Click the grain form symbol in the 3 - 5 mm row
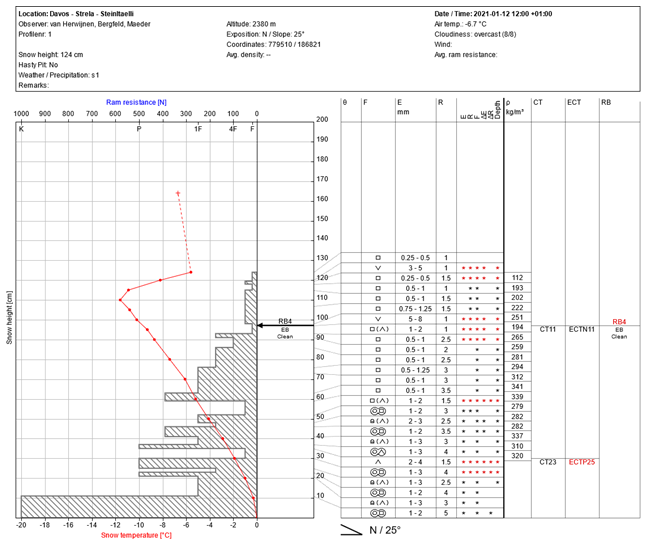 [x=378, y=268]
